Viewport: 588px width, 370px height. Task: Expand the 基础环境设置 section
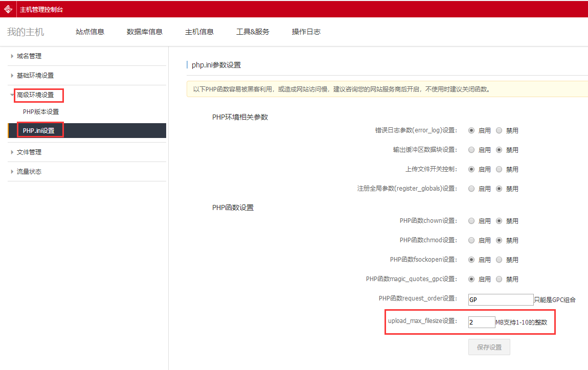[x=34, y=75]
